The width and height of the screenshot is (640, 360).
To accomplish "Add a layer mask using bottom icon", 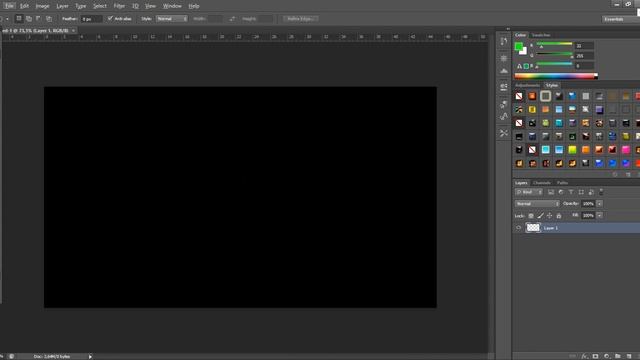I will pyautogui.click(x=596, y=356).
